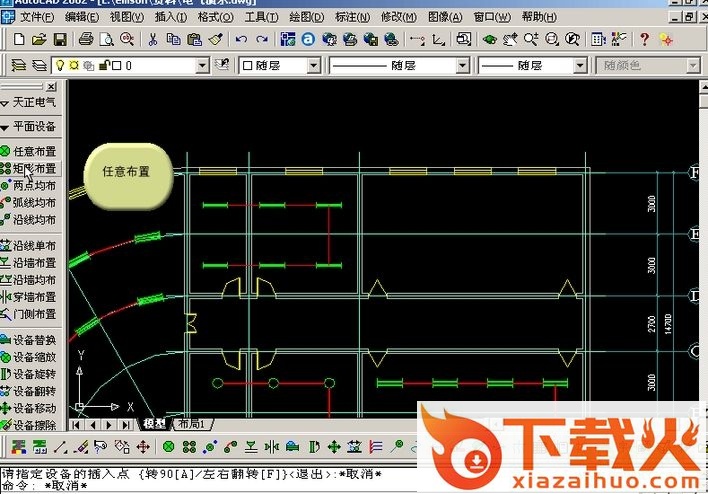Open Print Preview with the magnifier-page icon
The image size is (708, 494).
[107, 39]
